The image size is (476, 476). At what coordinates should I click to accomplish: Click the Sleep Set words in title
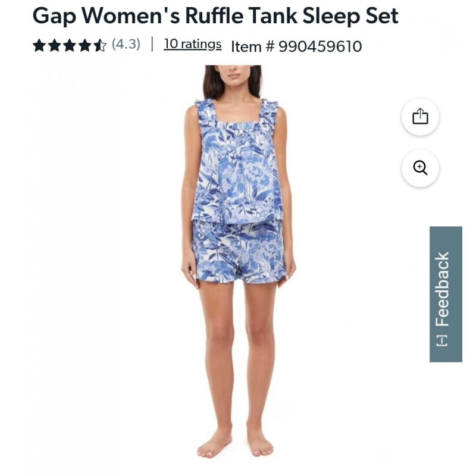click(x=350, y=17)
